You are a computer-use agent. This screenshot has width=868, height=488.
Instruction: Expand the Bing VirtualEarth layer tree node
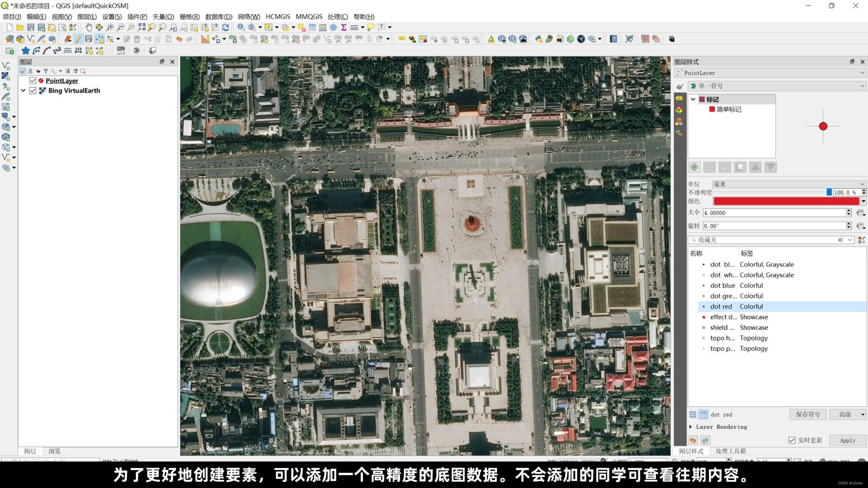click(23, 90)
